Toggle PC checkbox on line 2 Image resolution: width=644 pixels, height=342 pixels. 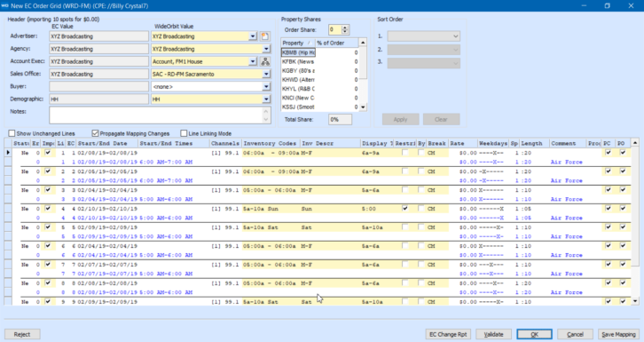609,171
